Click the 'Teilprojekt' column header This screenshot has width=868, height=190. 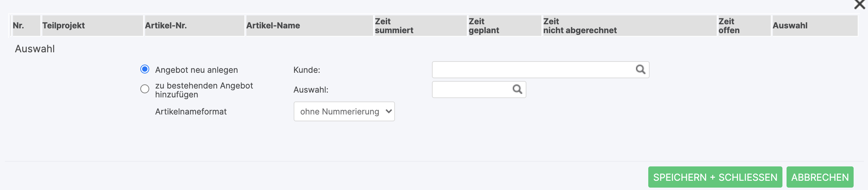(64, 26)
